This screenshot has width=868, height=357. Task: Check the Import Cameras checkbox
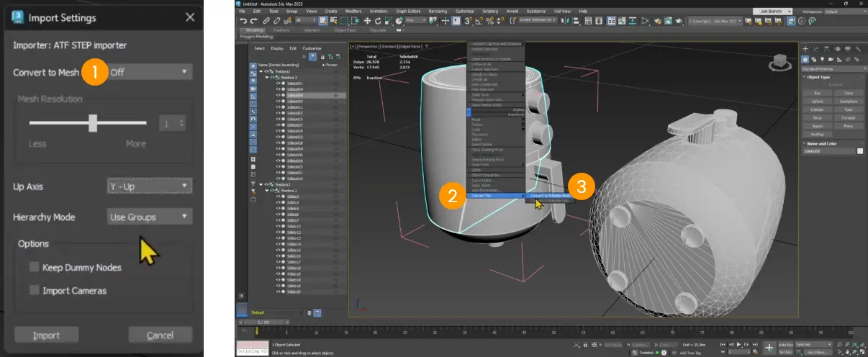pos(34,290)
